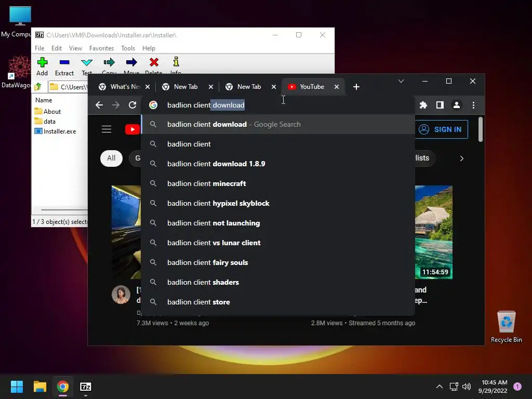The height and width of the screenshot is (399, 532).
Task: Click the red Delete icon in 7-Zip
Action: [154, 62]
